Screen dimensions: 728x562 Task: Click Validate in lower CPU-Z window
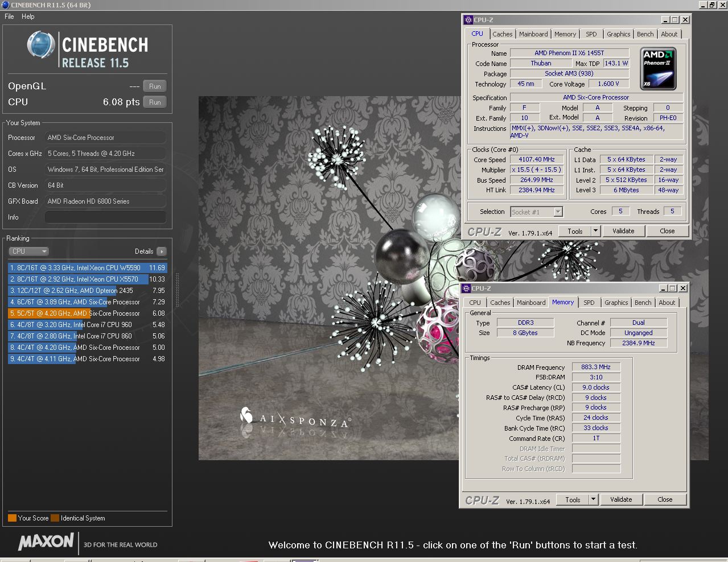coord(621,500)
